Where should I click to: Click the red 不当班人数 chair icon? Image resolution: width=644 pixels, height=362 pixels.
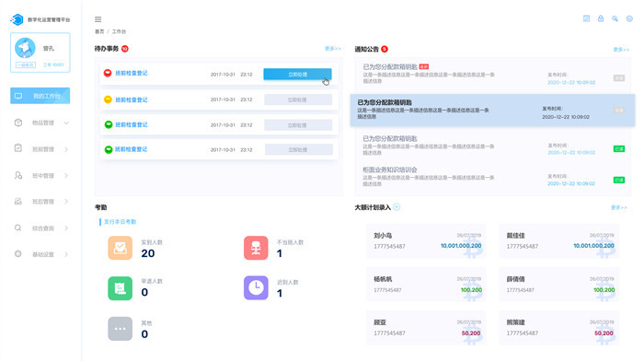pos(256,248)
